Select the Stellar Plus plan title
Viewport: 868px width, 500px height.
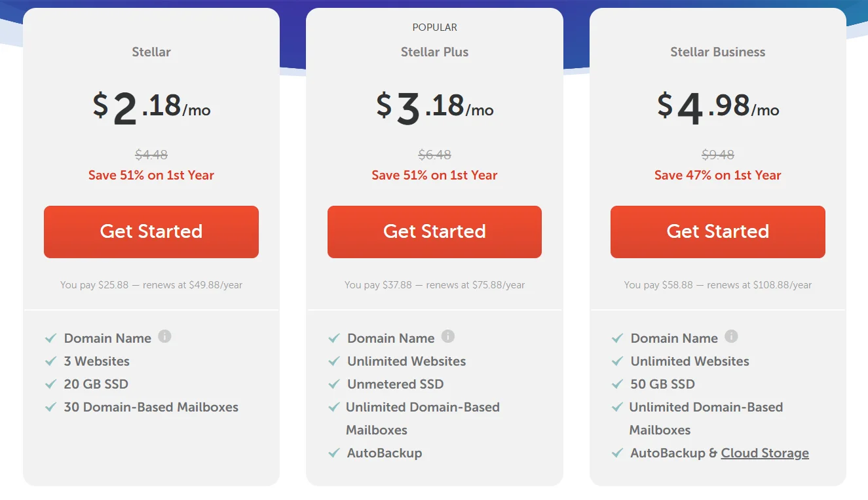tap(435, 52)
